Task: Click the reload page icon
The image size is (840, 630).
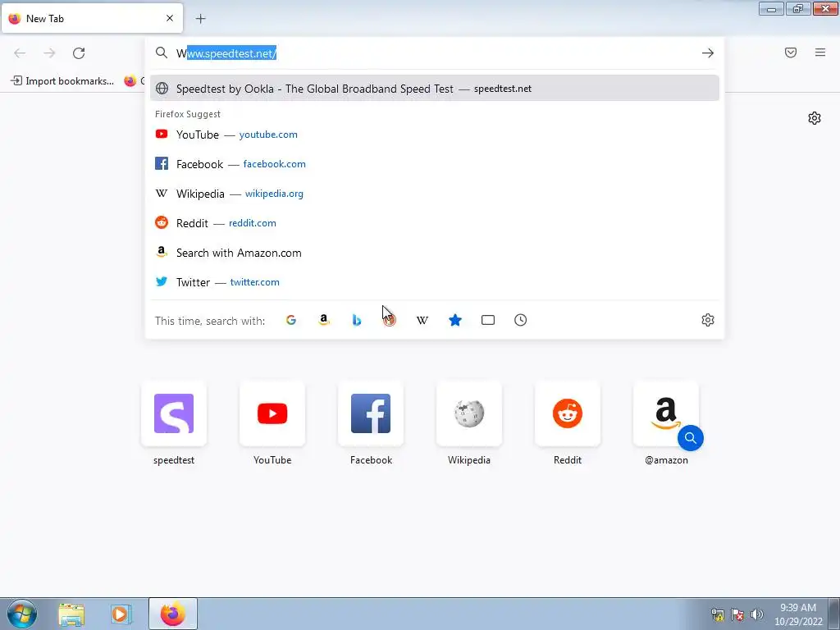Action: pos(79,53)
